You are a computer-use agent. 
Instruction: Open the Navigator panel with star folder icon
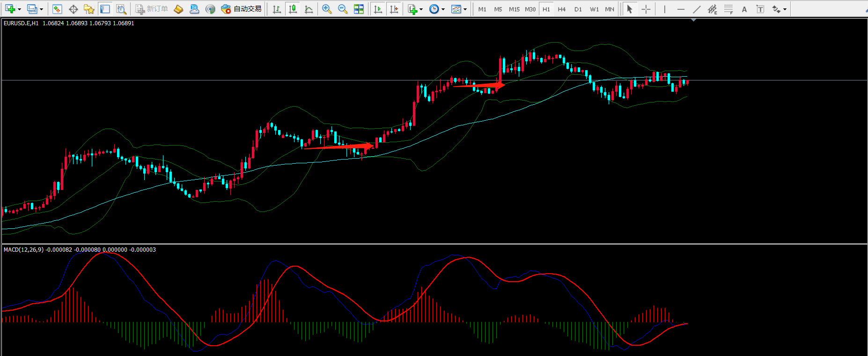pos(89,9)
